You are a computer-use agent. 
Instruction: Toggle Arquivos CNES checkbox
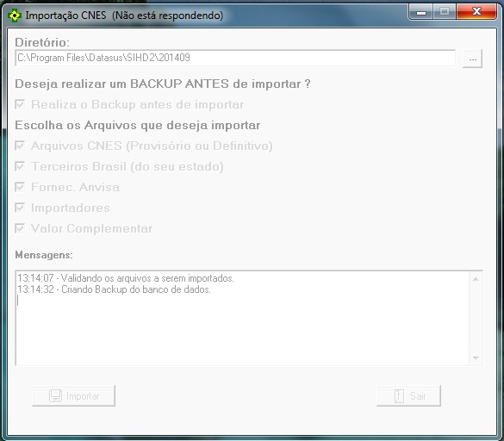coord(20,146)
